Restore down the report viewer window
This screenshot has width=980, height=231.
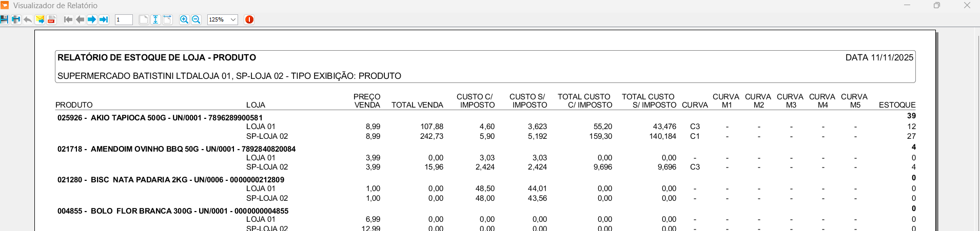937,6
